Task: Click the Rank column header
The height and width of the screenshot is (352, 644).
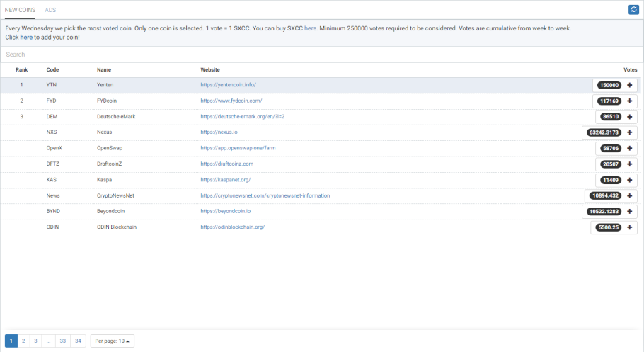Action: [21, 70]
